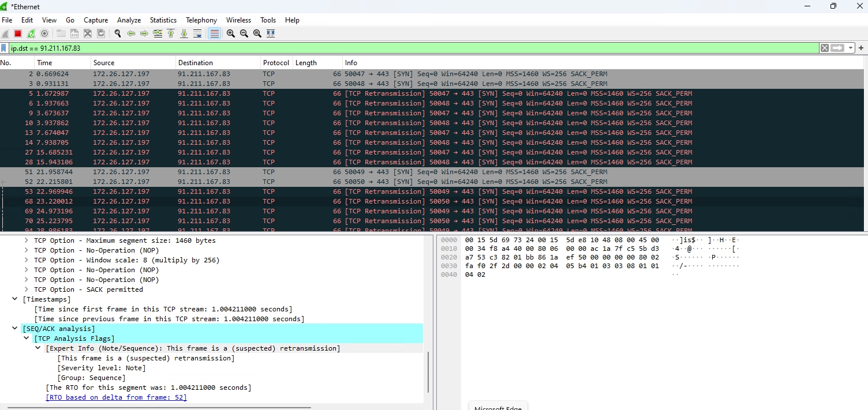Zoom in on packet list text
868x410 pixels.
231,33
